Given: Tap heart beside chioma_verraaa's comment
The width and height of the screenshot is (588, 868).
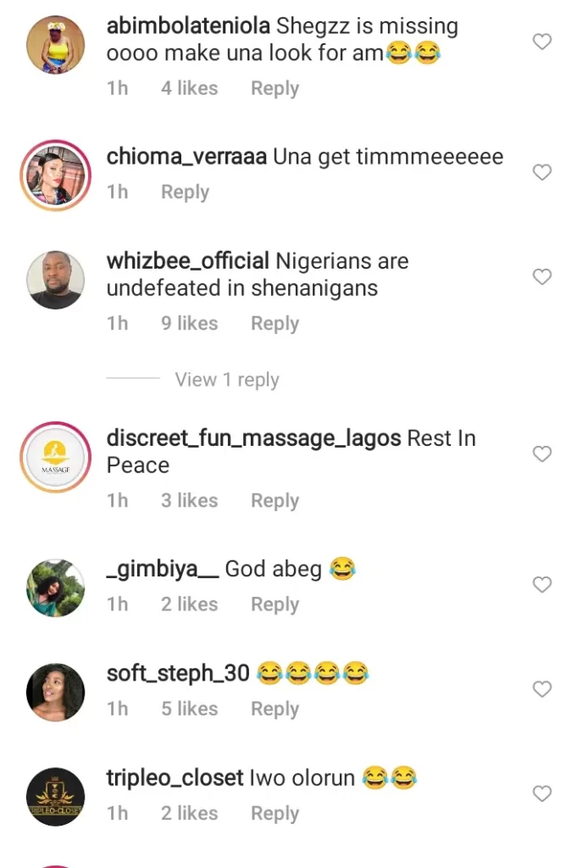Looking at the screenshot, I should [541, 172].
